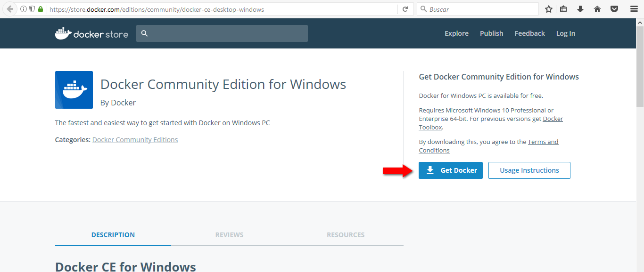This screenshot has width=644, height=272.
Task: Click the Docker CE blue whale thumbnail
Action: [x=74, y=90]
